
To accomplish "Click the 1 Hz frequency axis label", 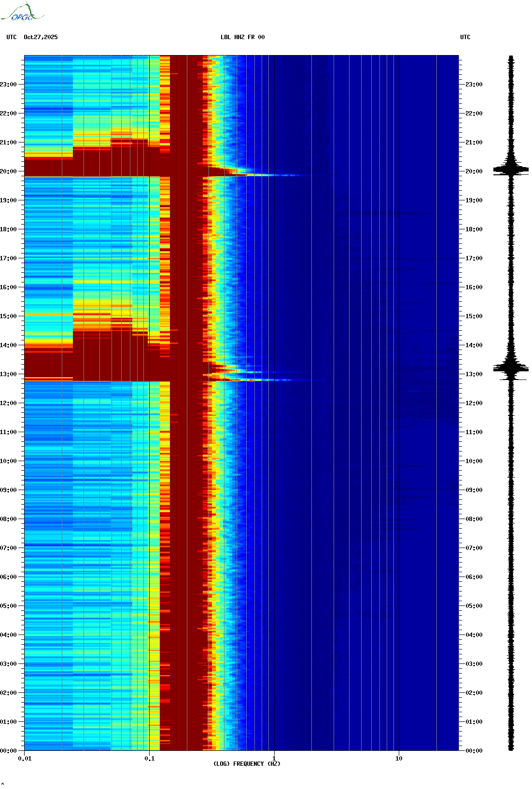I will (274, 759).
